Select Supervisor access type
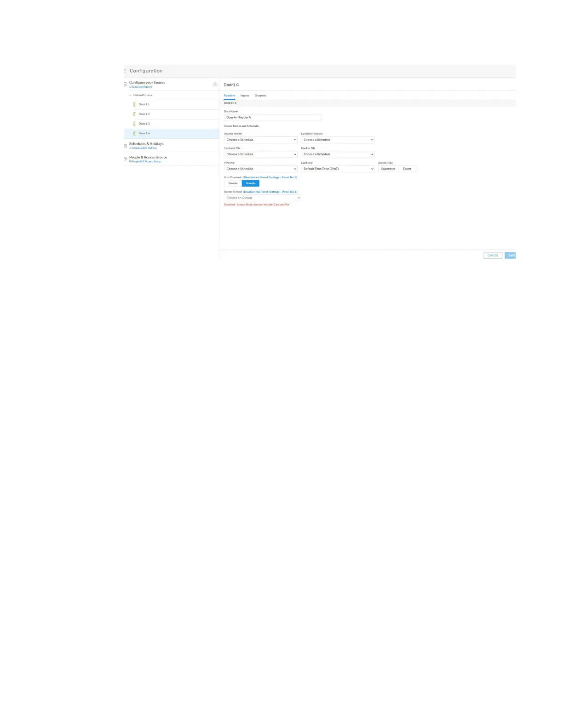Viewport: 563px width, 728px height. [388, 169]
